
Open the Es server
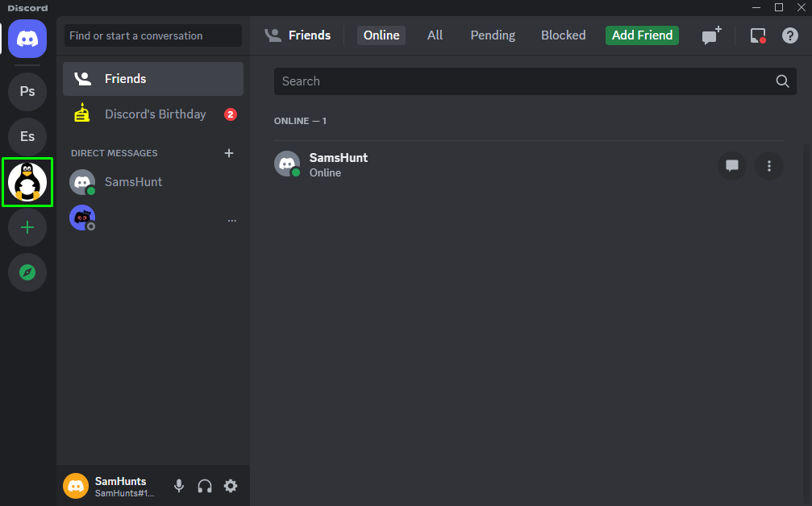[27, 137]
